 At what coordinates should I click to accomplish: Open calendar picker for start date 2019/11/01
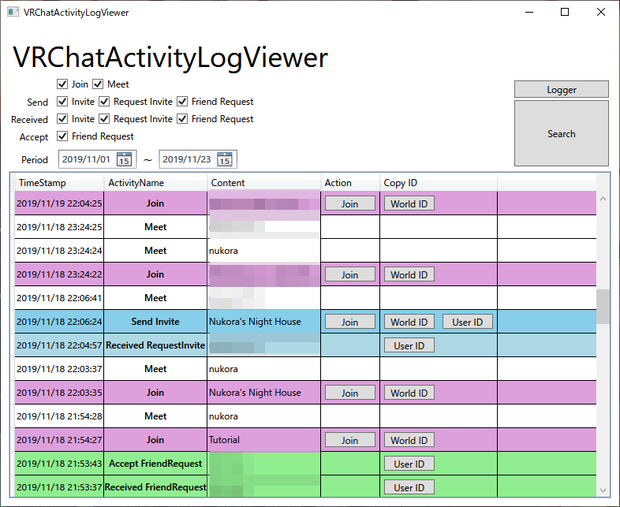point(124,159)
